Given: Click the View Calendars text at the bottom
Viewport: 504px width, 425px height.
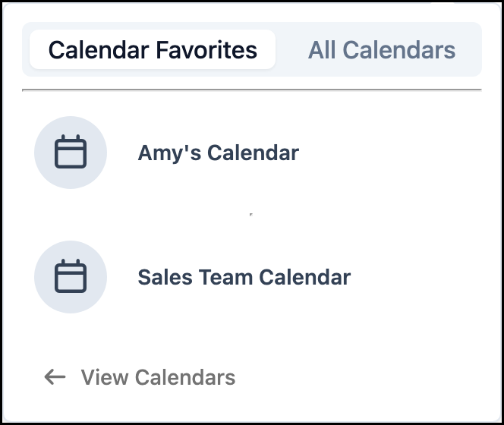Looking at the screenshot, I should [158, 376].
